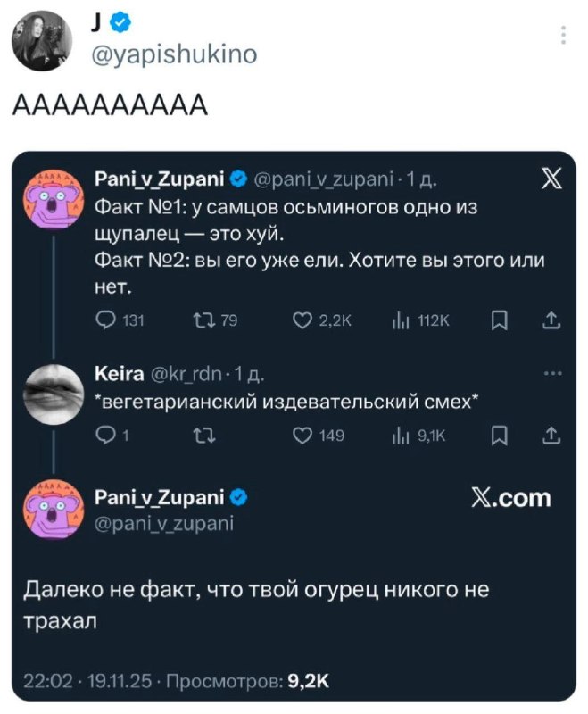Bookmark the Pani_v_Zupani fact tweet

click(x=501, y=321)
